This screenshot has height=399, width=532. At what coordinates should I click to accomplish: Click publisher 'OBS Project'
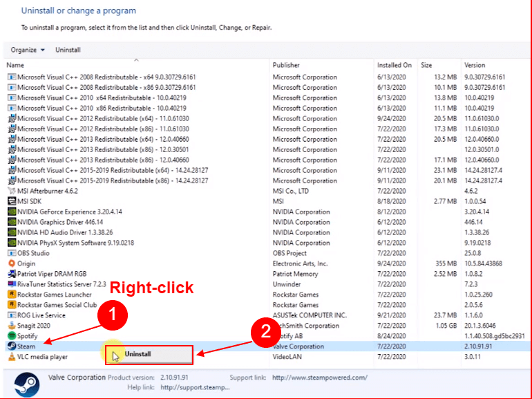click(289, 253)
